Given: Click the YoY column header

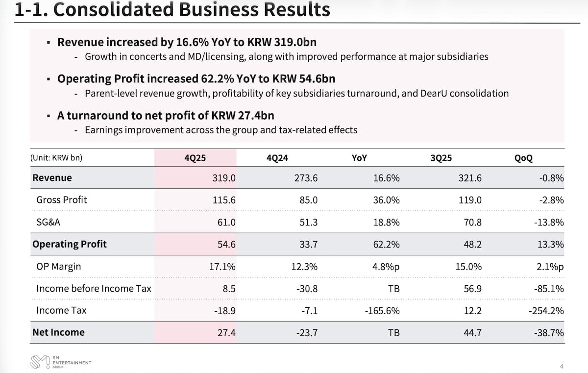Looking at the screenshot, I should (x=359, y=158).
